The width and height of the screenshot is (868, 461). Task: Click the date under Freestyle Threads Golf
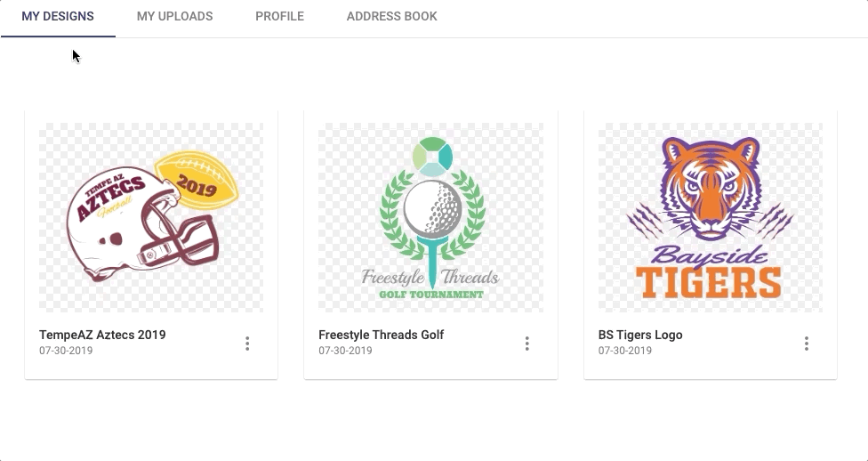click(x=345, y=351)
